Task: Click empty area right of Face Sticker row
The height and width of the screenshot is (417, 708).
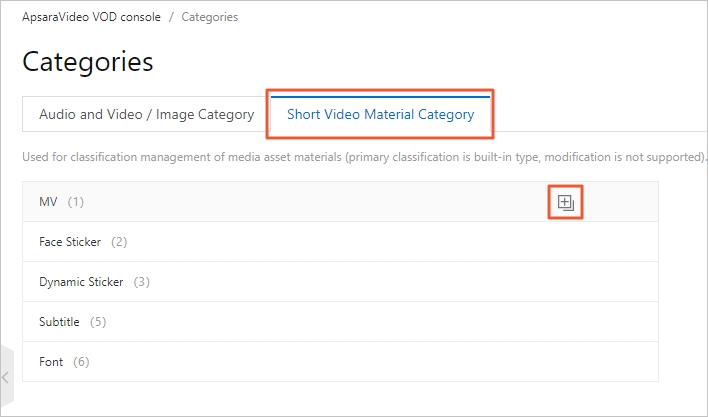Action: (400, 242)
